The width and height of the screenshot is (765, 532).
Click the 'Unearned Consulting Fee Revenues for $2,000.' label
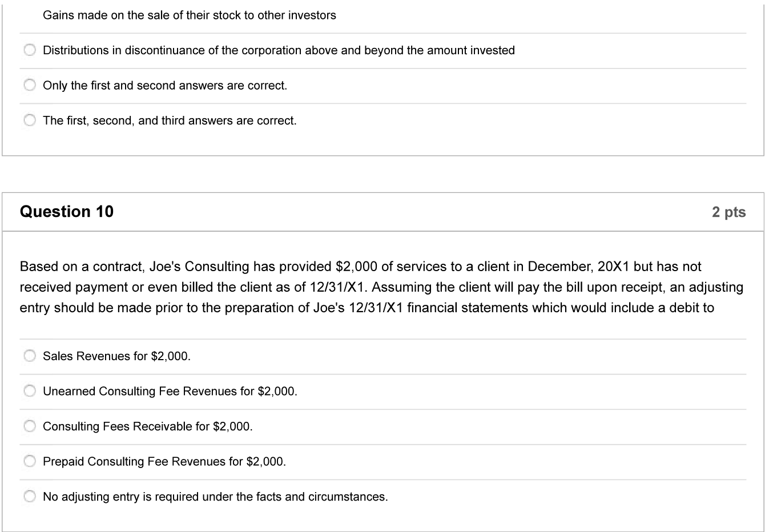point(170,391)
